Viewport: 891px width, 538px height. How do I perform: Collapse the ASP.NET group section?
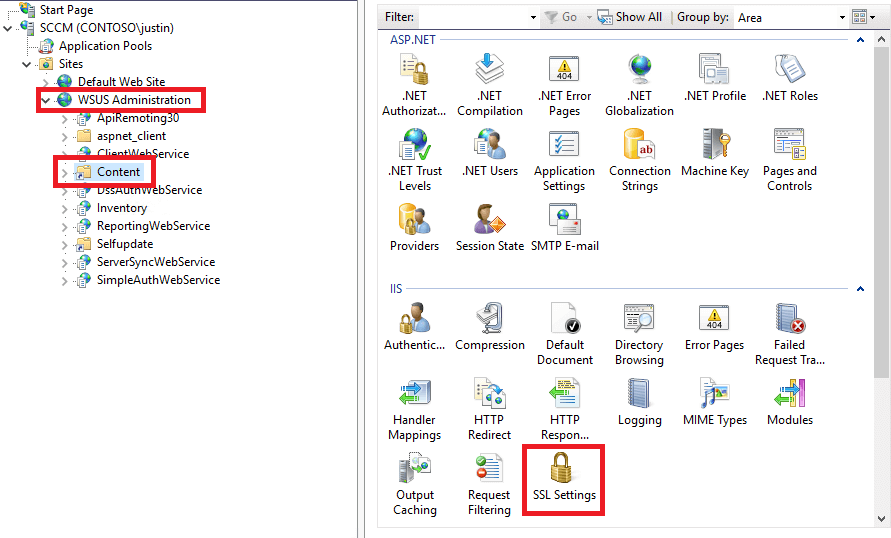point(860,40)
